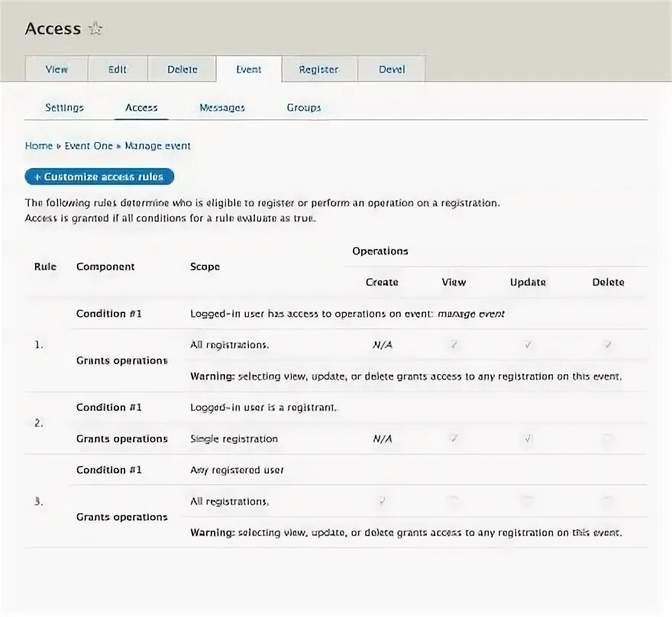Click the 'Single registration' scope text
Viewport: 672px width, 617px height.
tap(234, 439)
